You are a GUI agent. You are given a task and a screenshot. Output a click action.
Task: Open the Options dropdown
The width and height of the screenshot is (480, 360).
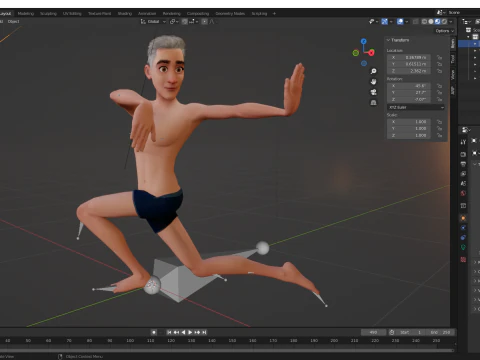pos(445,31)
